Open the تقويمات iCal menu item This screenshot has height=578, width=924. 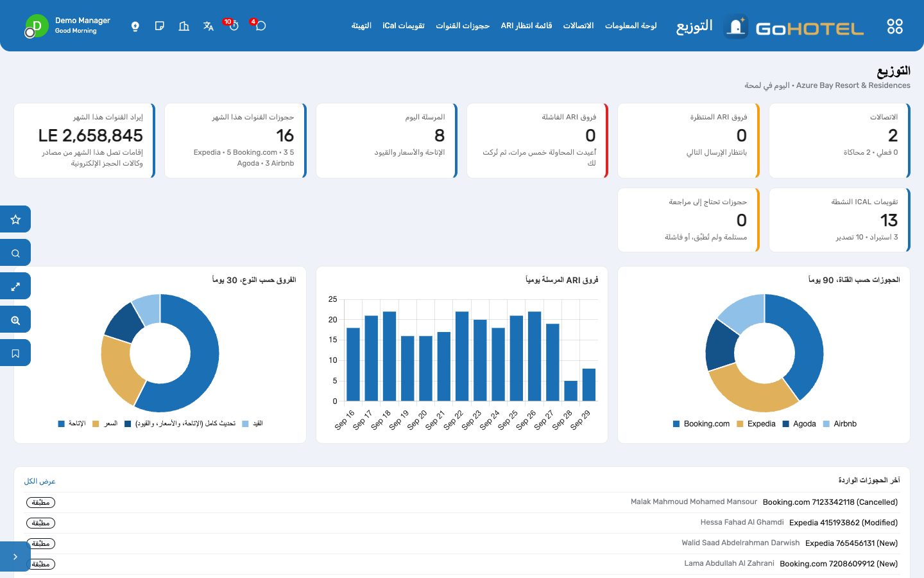point(404,26)
